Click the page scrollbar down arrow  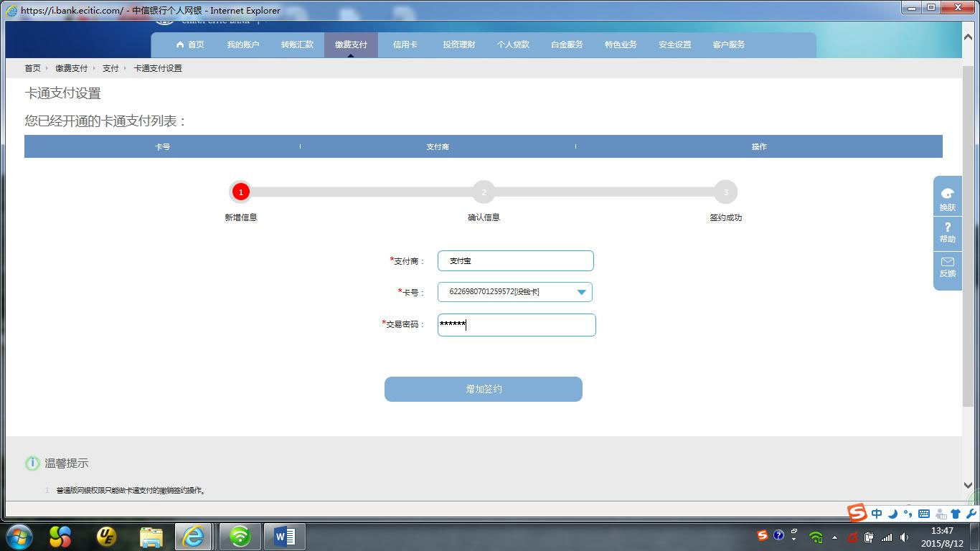point(968,486)
